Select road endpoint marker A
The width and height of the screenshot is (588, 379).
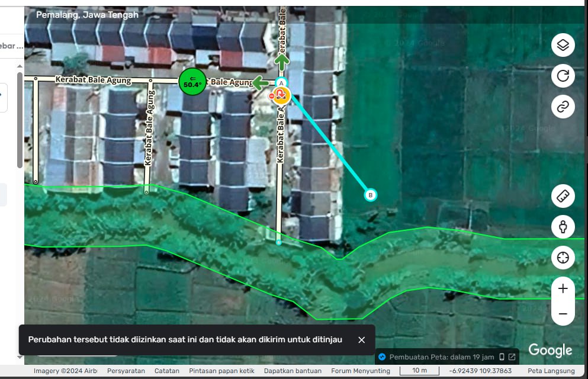[282, 83]
